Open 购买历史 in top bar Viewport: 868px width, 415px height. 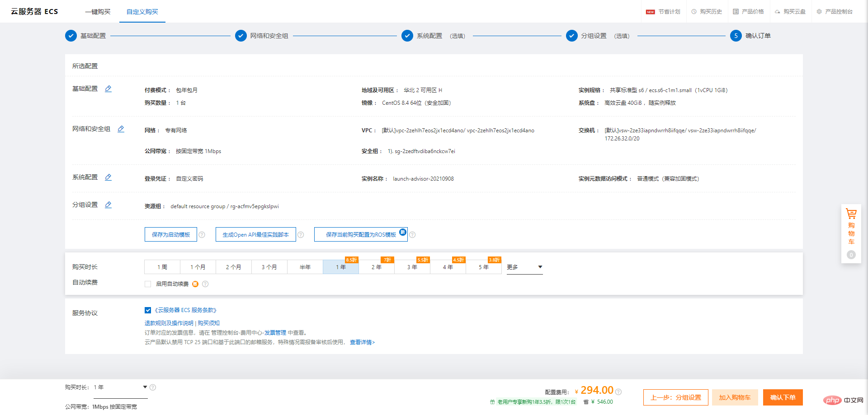(707, 12)
